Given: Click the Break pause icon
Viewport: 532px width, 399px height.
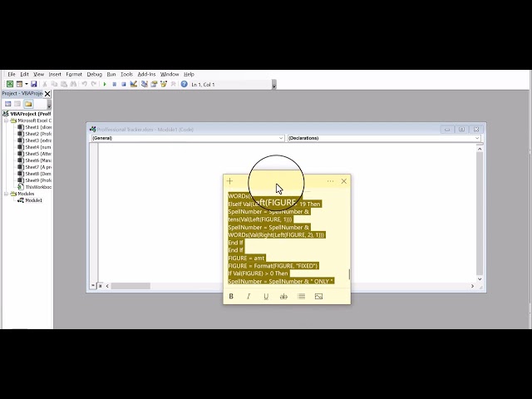Looking at the screenshot, I should coord(115,84).
